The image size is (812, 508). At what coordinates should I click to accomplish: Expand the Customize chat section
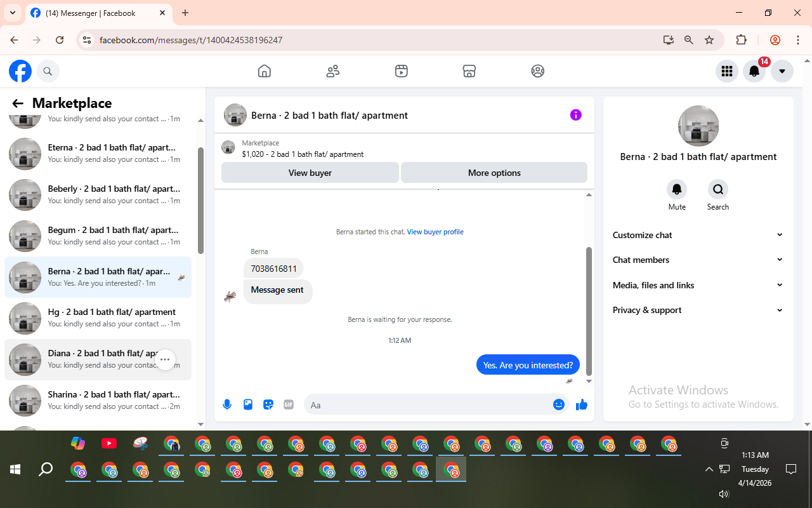698,235
